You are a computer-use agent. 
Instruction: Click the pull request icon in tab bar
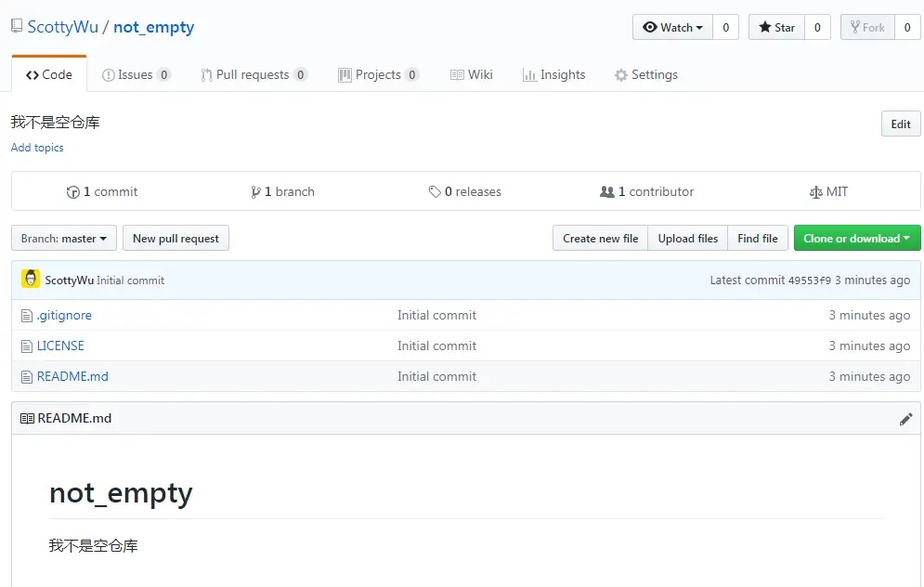(x=206, y=75)
